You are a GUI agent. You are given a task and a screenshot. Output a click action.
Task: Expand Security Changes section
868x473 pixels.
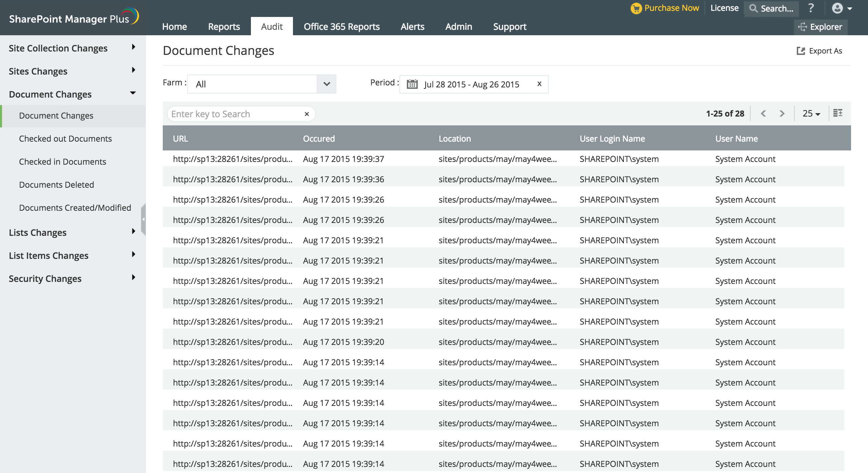click(133, 277)
